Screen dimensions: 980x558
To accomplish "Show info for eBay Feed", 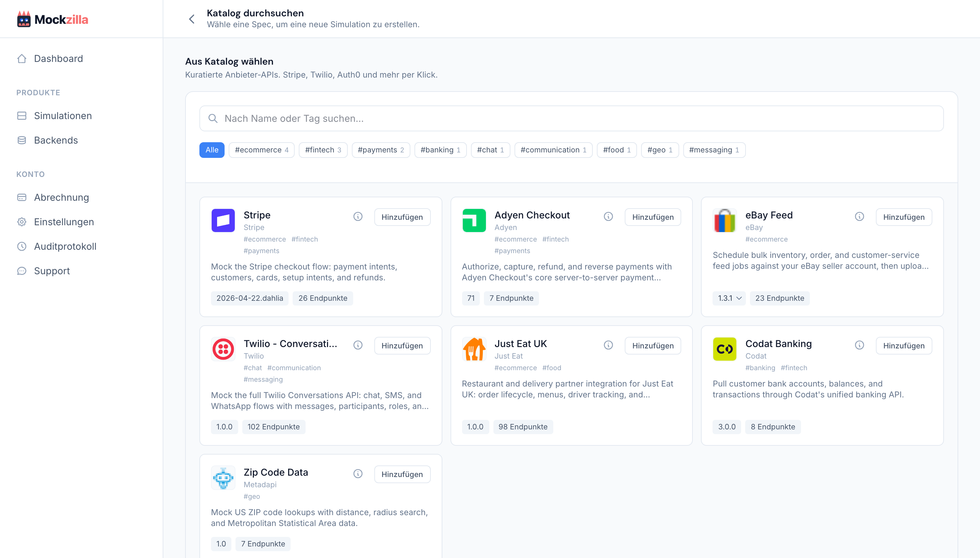I will [x=859, y=216].
